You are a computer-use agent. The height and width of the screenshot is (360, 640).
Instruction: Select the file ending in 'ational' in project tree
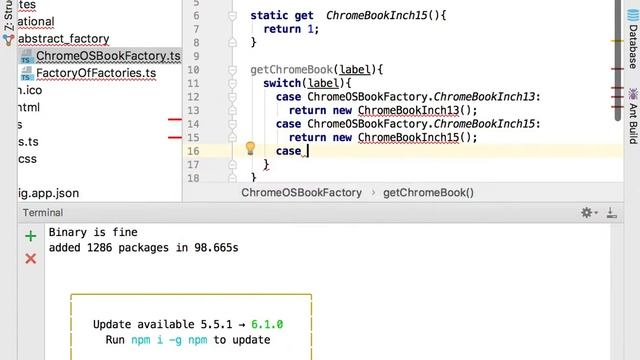36,22
